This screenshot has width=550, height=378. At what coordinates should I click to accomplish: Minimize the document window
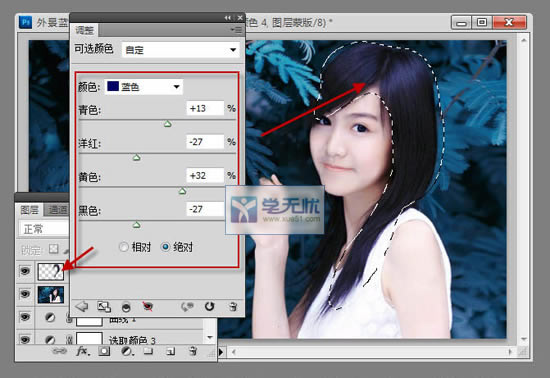click(x=461, y=23)
